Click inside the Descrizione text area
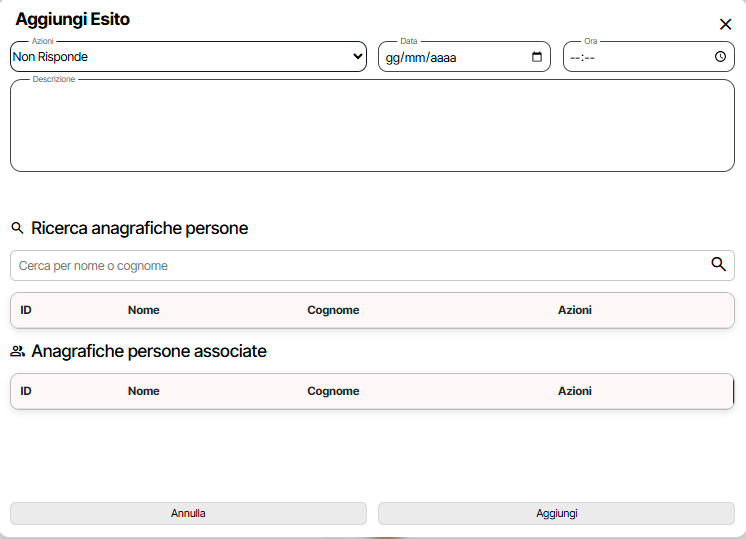This screenshot has width=746, height=539. click(372, 126)
